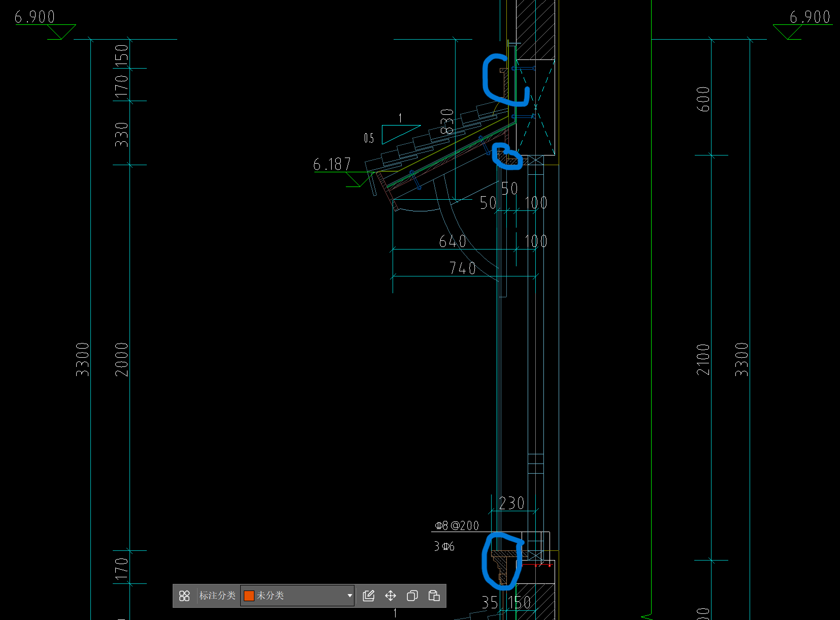Screen dimensions: 840x620
Task: Select the move annotation arrows icon
Action: tap(391, 596)
